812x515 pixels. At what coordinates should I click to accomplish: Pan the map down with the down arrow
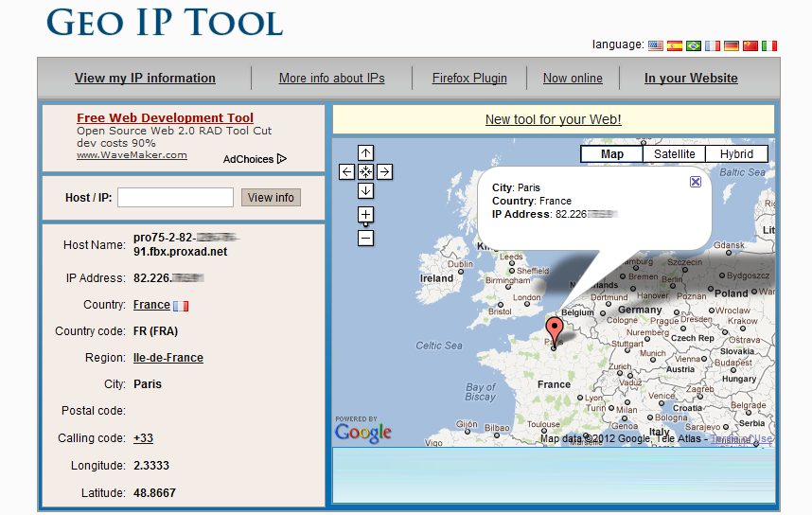click(x=366, y=190)
